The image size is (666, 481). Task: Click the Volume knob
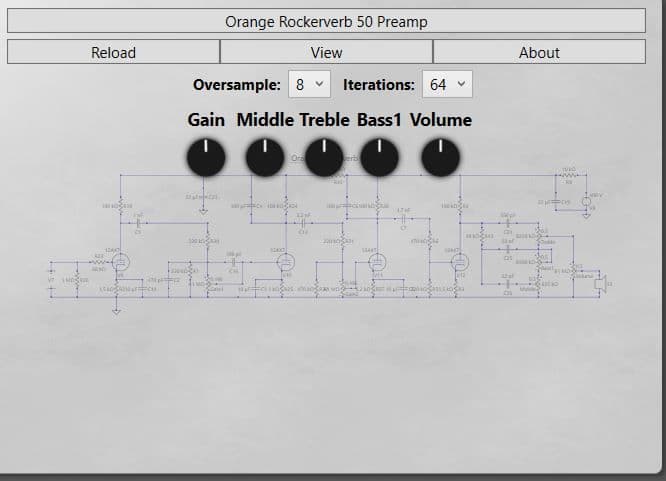pyautogui.click(x=440, y=157)
